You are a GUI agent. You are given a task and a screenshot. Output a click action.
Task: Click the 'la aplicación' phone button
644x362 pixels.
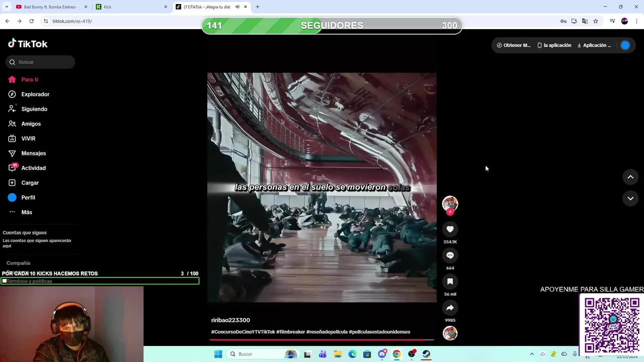coord(554,45)
